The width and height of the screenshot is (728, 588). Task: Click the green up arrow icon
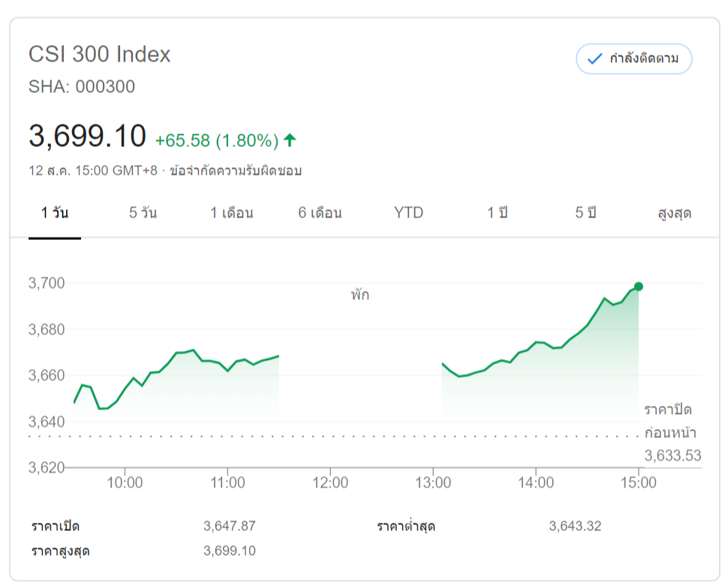[x=290, y=139]
